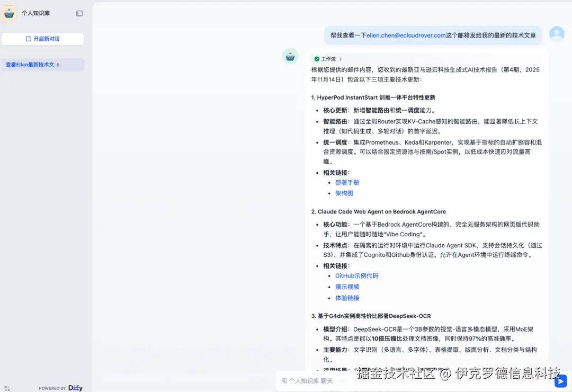572x392 pixels.
Task: Start a new chat with 开启新对话
Action: coord(43,39)
